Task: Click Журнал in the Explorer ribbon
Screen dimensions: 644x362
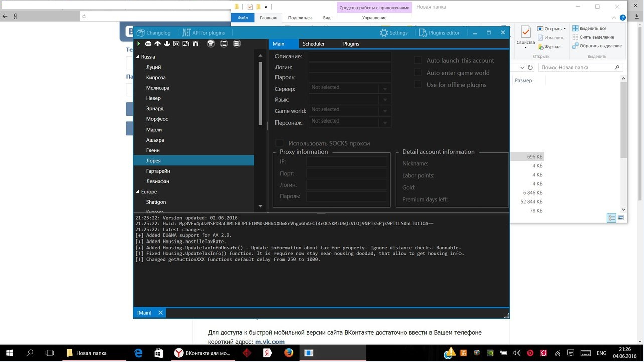Action: coord(548,47)
